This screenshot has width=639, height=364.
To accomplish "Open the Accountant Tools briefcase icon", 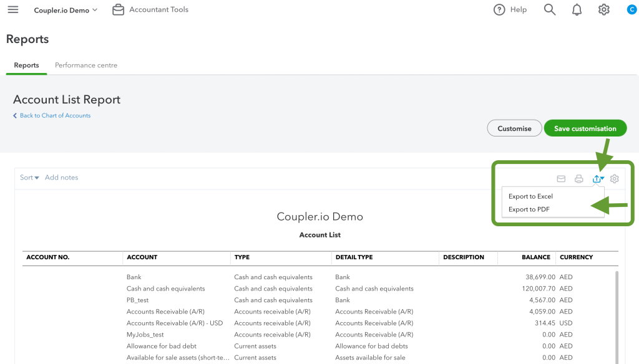I will pyautogui.click(x=118, y=9).
